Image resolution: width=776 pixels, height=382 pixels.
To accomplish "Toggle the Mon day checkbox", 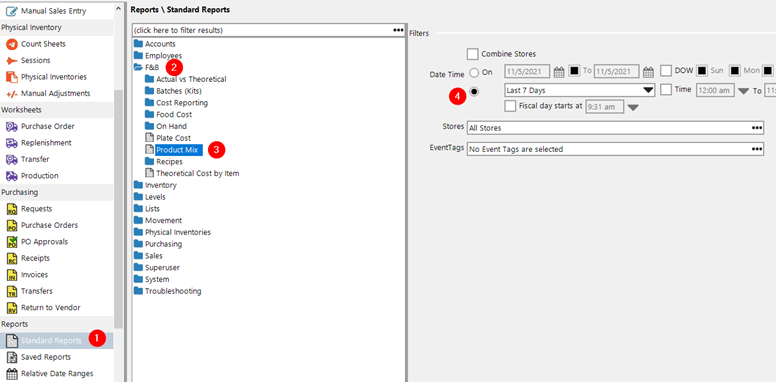I will (735, 71).
